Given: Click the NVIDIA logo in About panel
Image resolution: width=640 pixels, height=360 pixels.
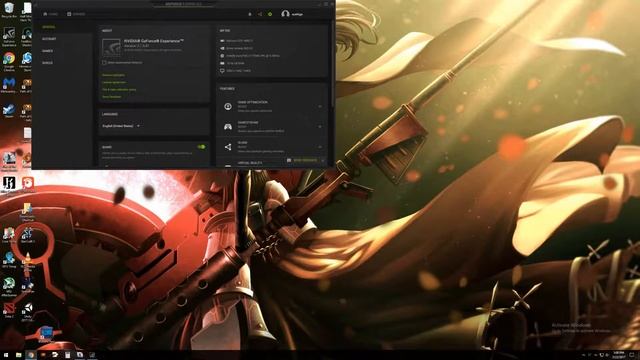Looking at the screenshot, I should [x=111, y=47].
